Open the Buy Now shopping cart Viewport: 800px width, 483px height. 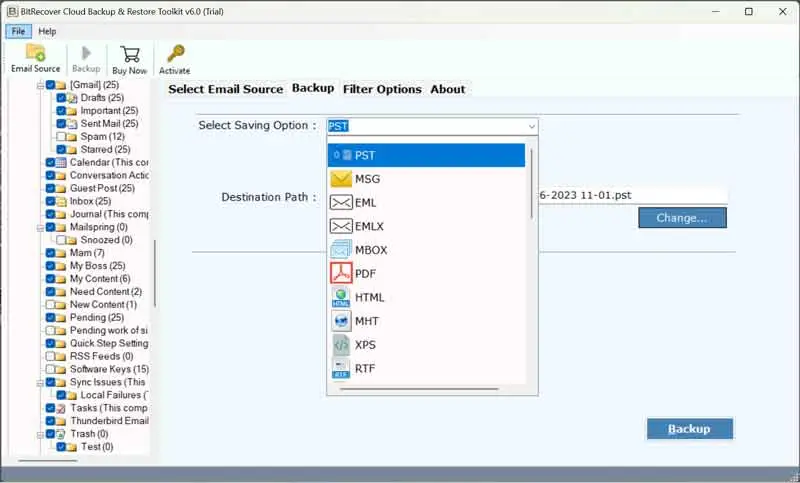tap(130, 59)
